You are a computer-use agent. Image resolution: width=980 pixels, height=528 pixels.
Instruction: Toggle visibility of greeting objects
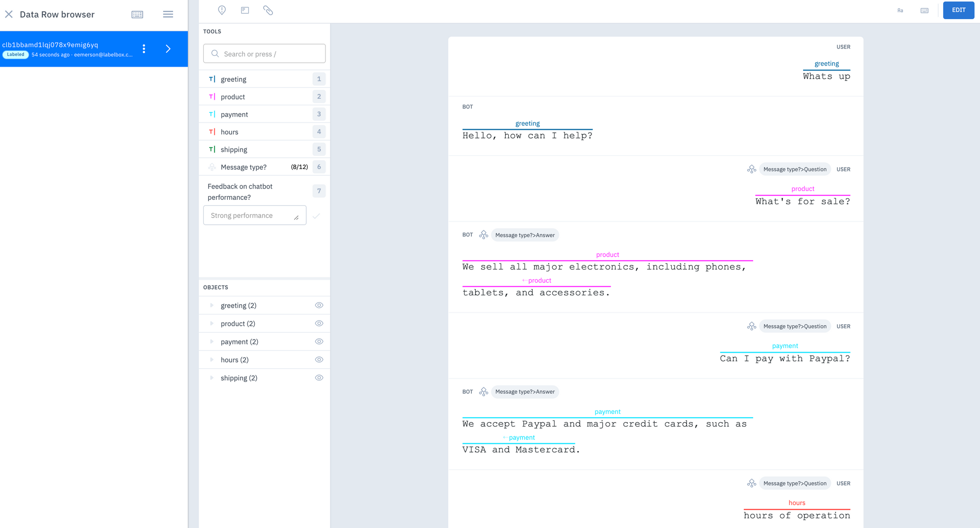pyautogui.click(x=319, y=305)
